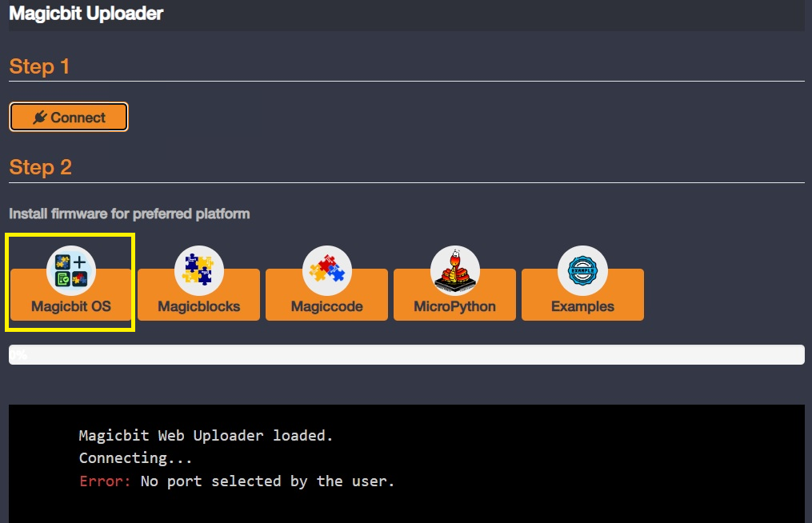This screenshot has height=523, width=812.
Task: Click the firmware upload progress bar
Action: point(406,355)
